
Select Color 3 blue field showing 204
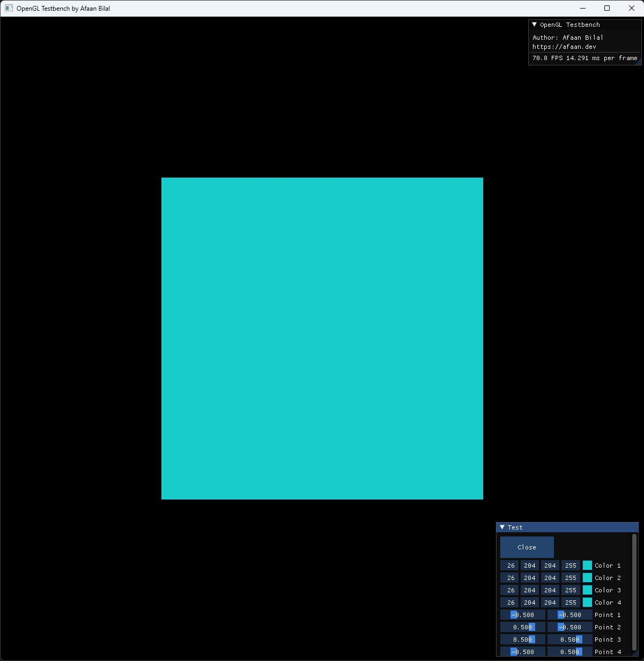click(x=550, y=590)
